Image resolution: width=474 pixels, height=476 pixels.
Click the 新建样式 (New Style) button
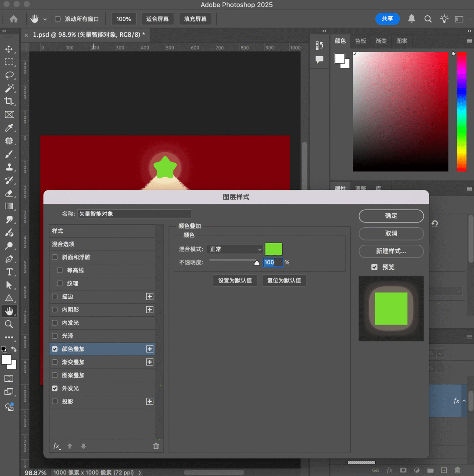coord(391,251)
